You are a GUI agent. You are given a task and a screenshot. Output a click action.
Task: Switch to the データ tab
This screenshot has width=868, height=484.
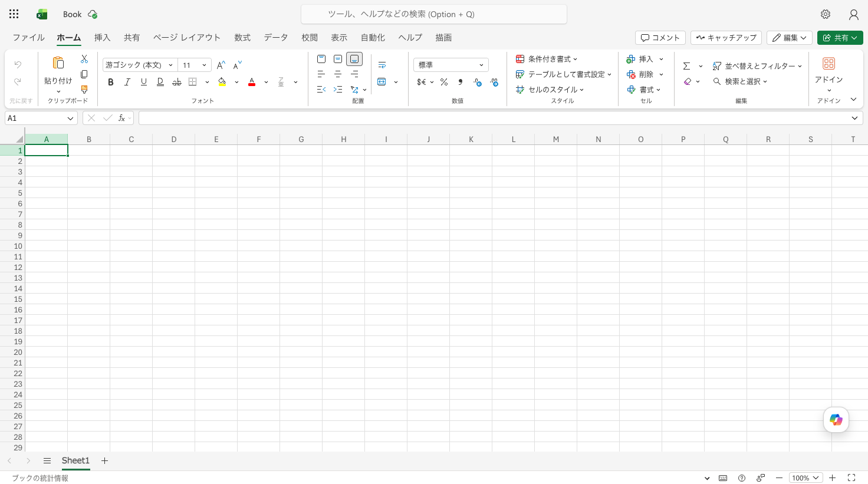tap(276, 37)
